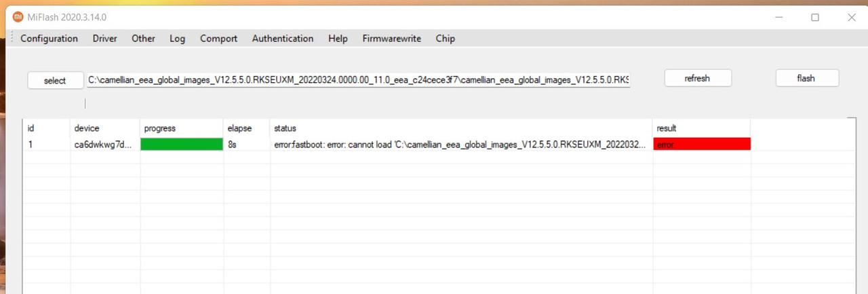Viewport: 868px width, 294px height.
Task: Maximize the MiFlash window
Action: point(815,18)
